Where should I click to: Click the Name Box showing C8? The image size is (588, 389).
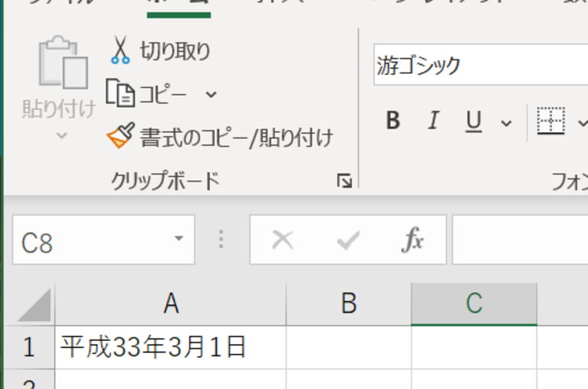(104, 240)
